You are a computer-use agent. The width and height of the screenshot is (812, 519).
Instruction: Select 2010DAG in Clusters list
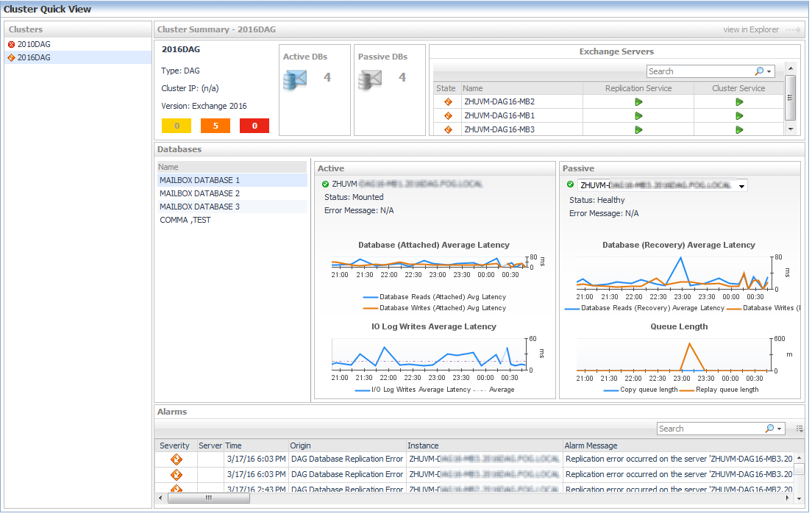pos(34,45)
